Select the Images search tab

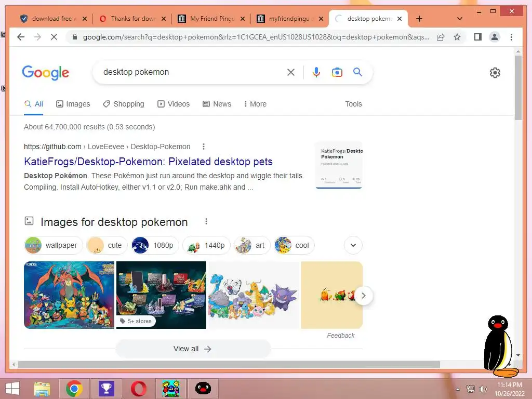73,104
